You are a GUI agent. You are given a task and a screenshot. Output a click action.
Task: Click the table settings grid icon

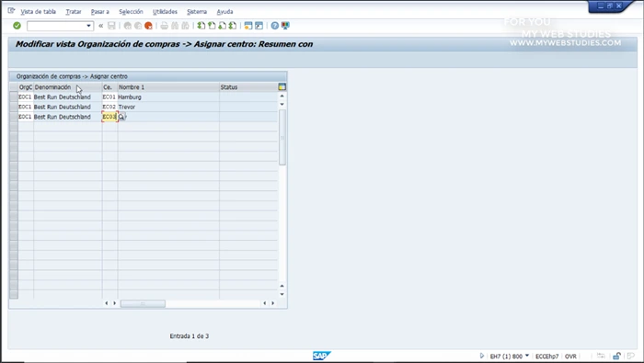coord(282,86)
